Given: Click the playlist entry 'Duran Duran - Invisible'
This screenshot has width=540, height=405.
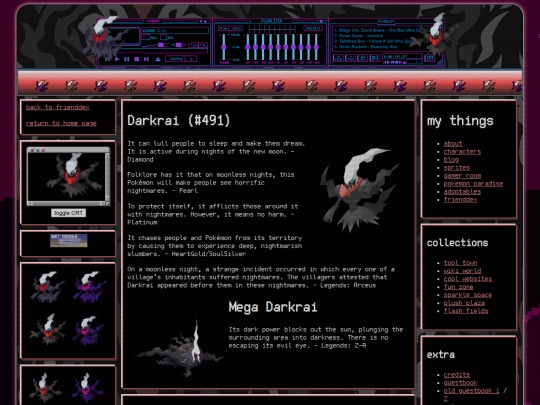Looking at the screenshot, I should coord(358,35).
